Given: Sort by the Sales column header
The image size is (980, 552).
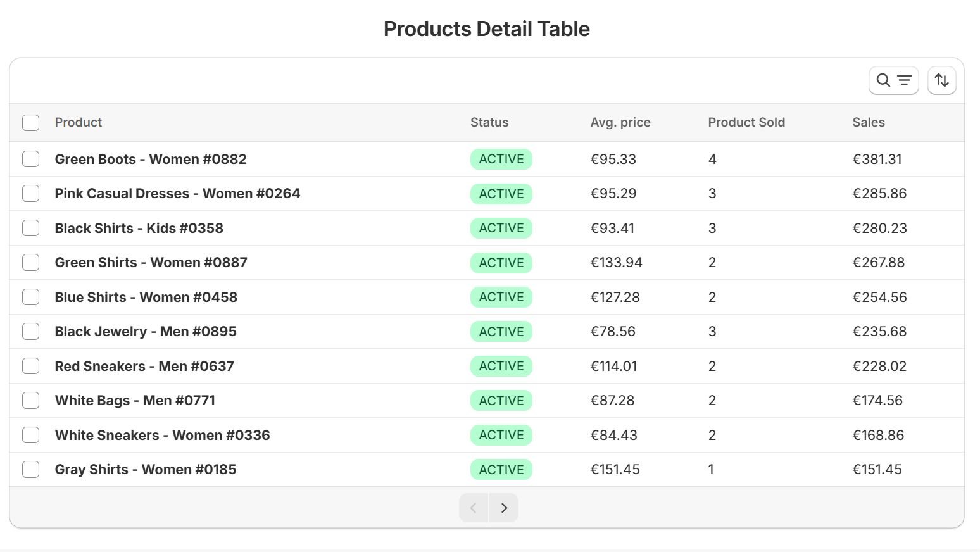Looking at the screenshot, I should 868,122.
